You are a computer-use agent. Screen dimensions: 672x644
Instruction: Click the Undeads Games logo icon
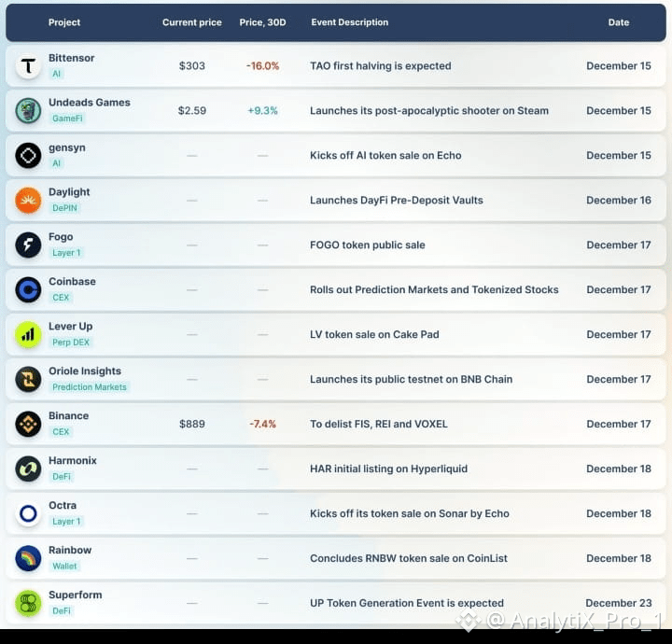click(x=28, y=110)
